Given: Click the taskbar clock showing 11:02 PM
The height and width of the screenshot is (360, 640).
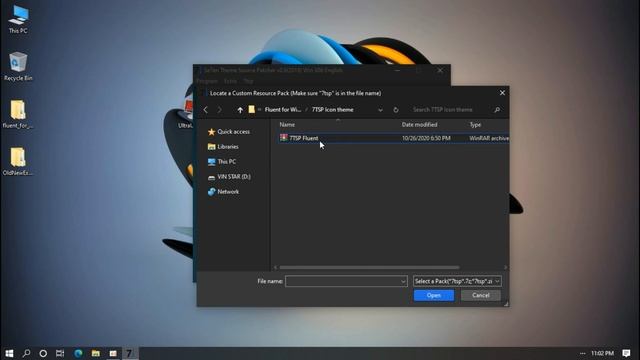Looking at the screenshot, I should (602, 353).
